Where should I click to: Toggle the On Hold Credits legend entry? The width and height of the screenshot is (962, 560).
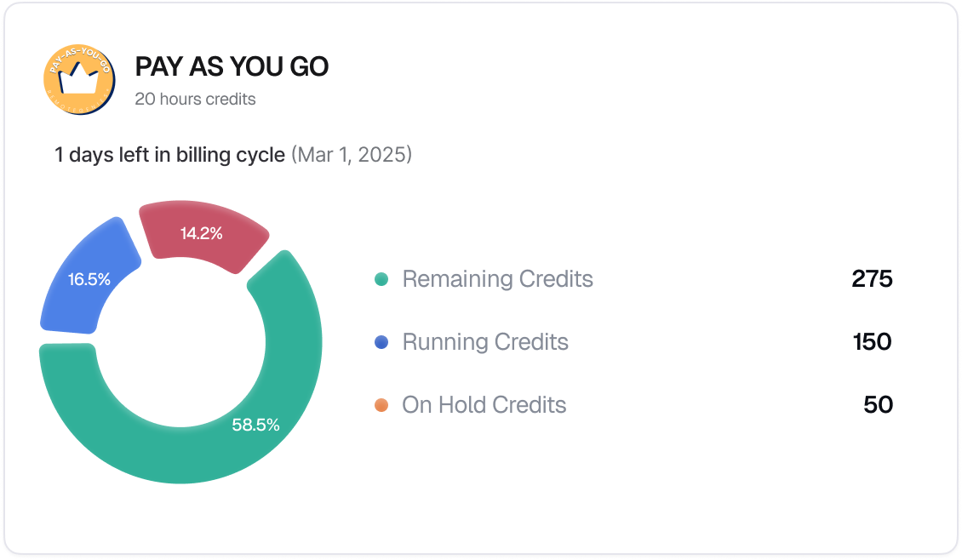(x=484, y=405)
